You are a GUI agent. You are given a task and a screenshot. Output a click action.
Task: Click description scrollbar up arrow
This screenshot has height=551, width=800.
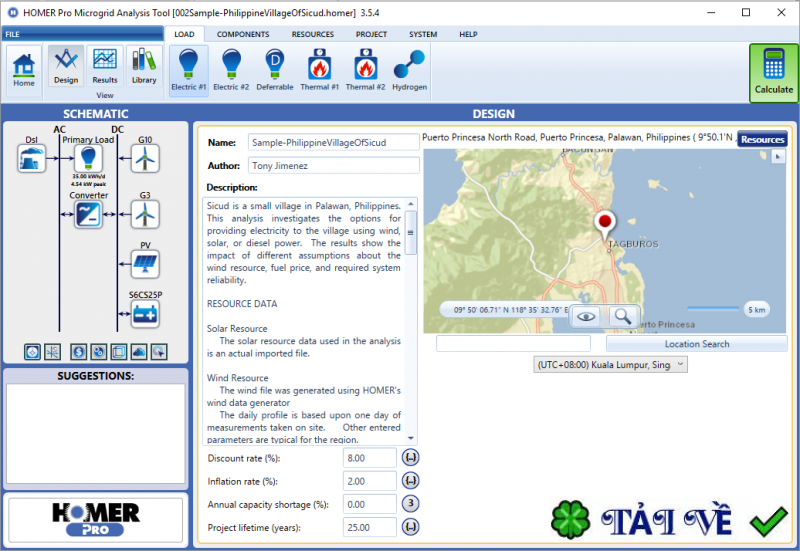(411, 204)
